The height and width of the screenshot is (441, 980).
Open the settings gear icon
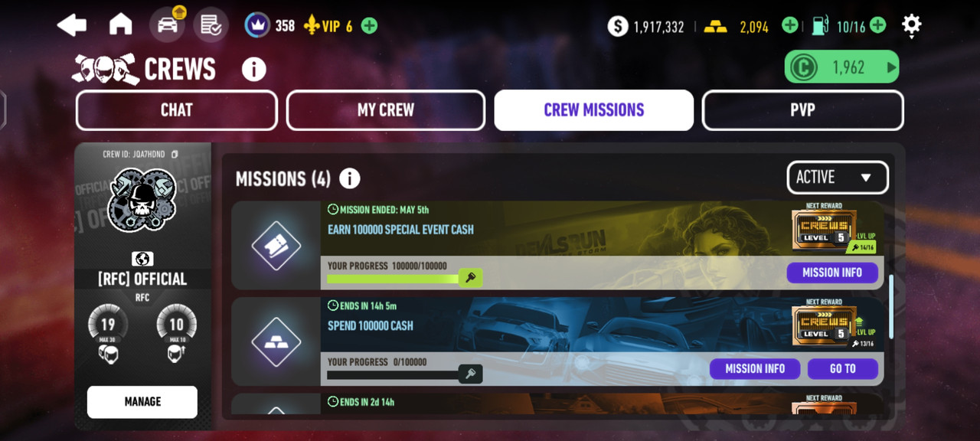click(x=911, y=25)
